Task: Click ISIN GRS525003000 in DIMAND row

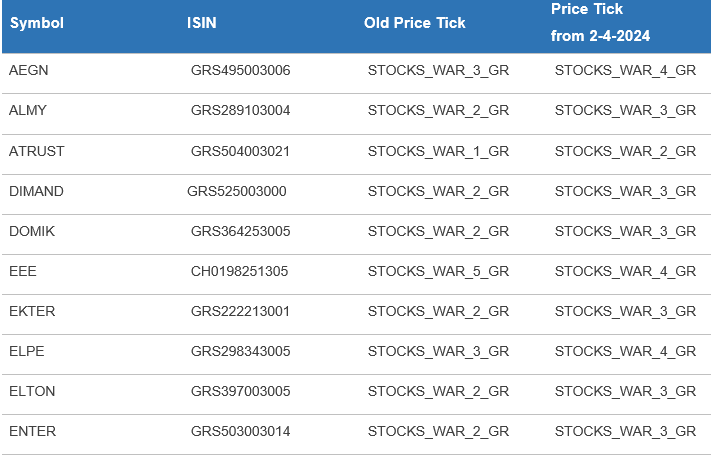Action: (x=236, y=191)
